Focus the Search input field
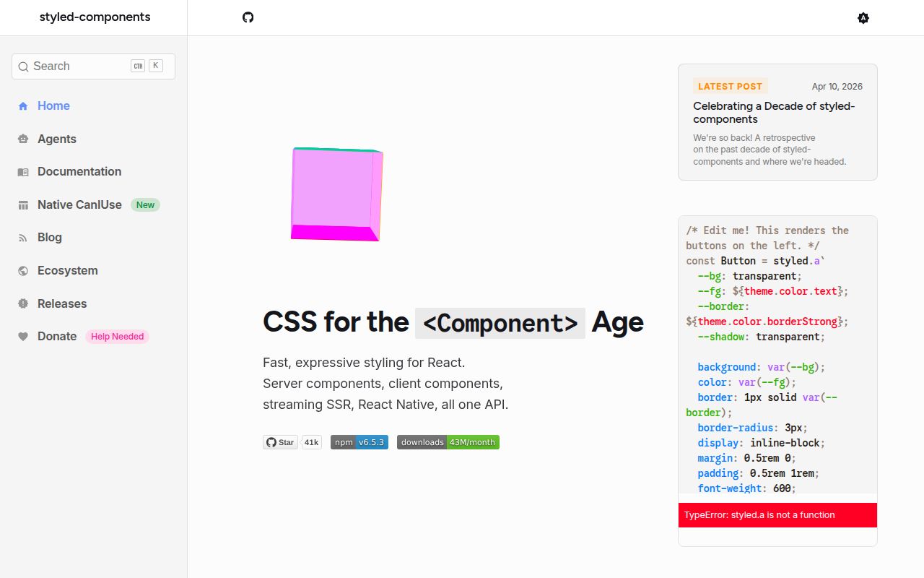This screenshot has width=924, height=578. 93,66
